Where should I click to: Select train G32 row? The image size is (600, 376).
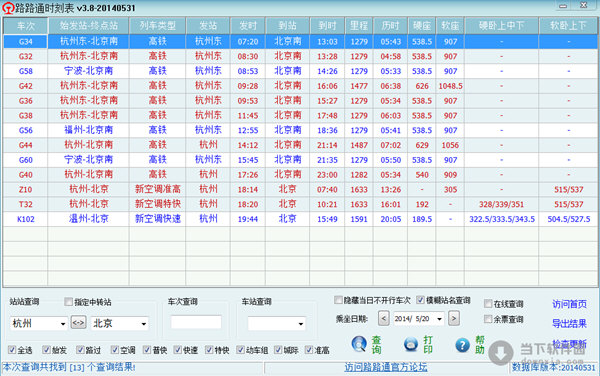point(300,56)
